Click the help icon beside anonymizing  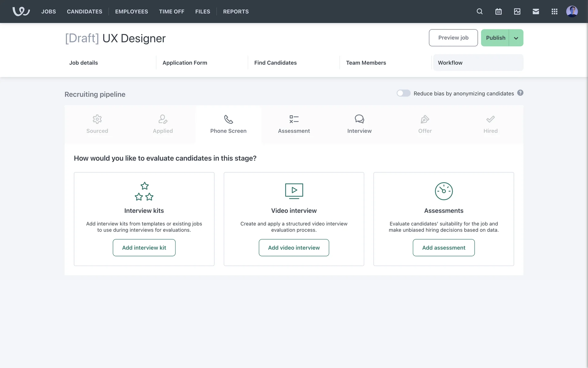pos(520,93)
